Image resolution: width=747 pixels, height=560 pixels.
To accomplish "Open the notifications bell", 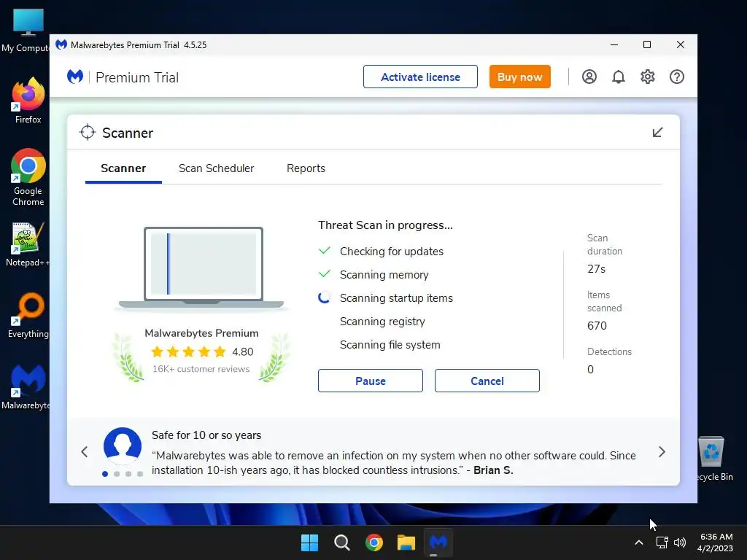I will point(619,77).
